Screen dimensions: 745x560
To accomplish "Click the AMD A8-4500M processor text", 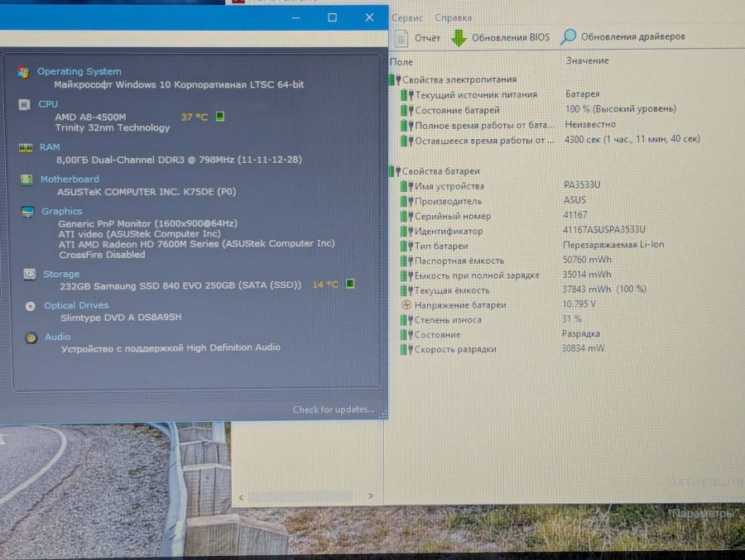I will point(90,117).
